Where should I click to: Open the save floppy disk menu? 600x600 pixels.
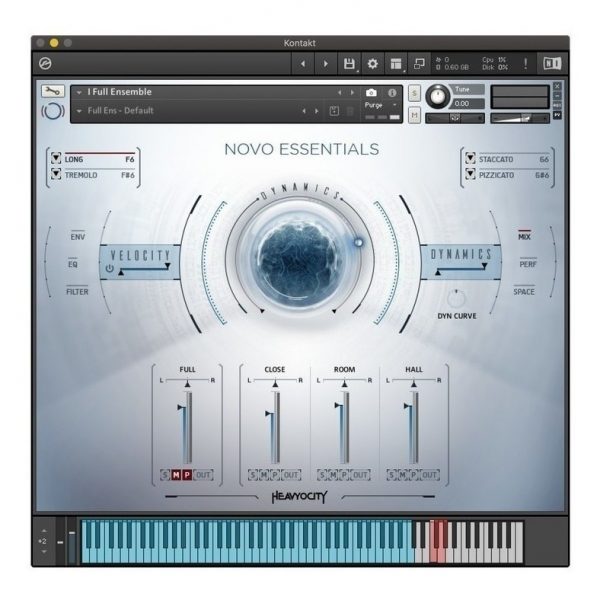pyautogui.click(x=349, y=64)
